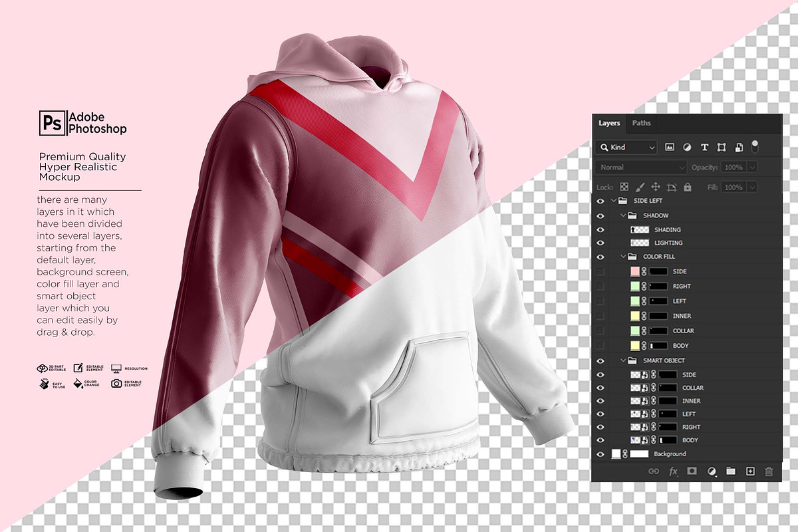Click SIDE LEFT group folder icon

point(622,200)
